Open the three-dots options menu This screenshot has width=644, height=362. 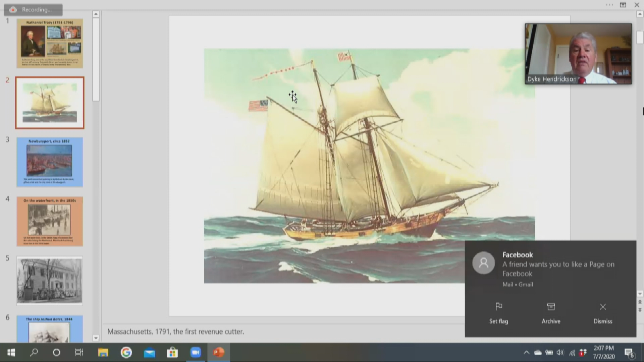pos(609,5)
